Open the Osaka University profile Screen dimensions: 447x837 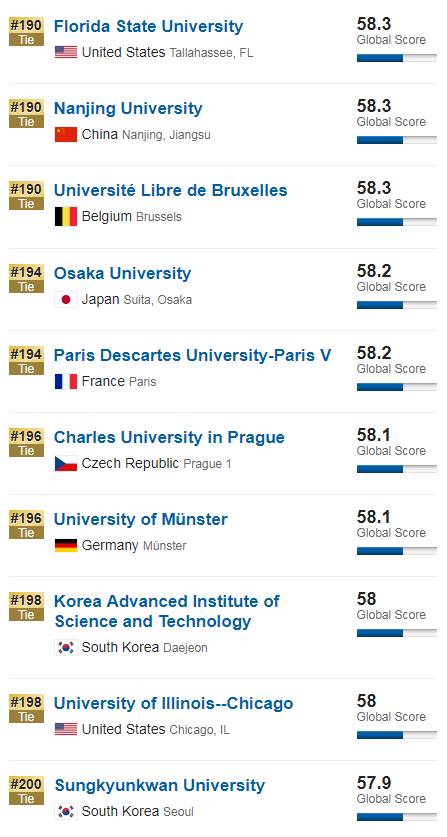[x=122, y=273]
